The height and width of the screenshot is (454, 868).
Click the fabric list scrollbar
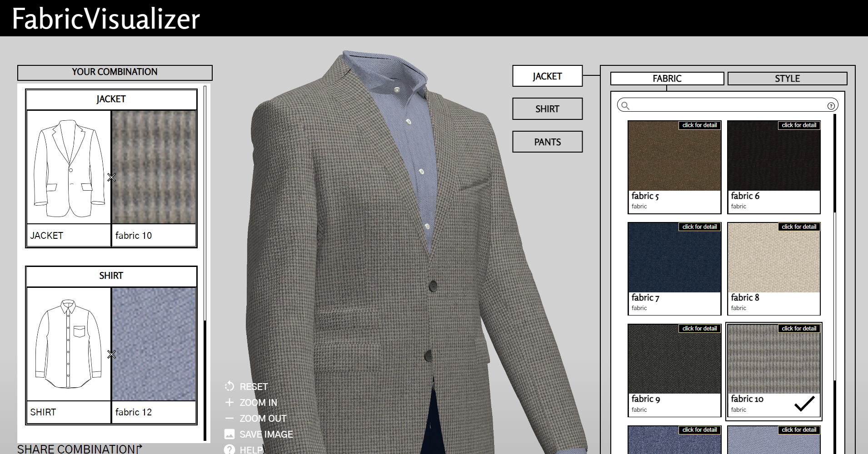pyautogui.click(x=835, y=284)
